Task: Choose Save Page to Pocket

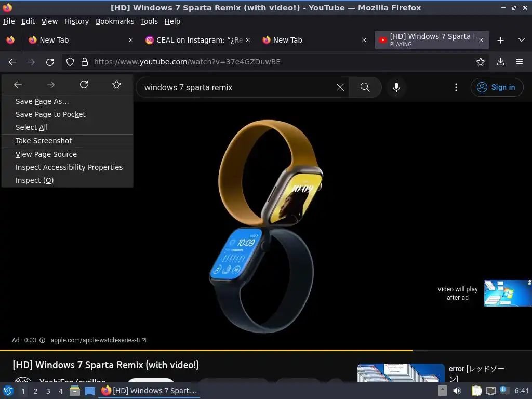Action: tap(67, 114)
